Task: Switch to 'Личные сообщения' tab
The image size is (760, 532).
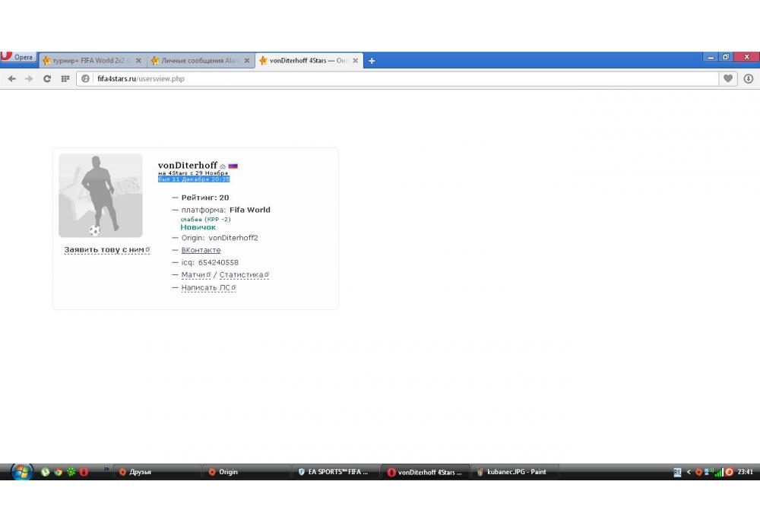Action: pos(196,61)
